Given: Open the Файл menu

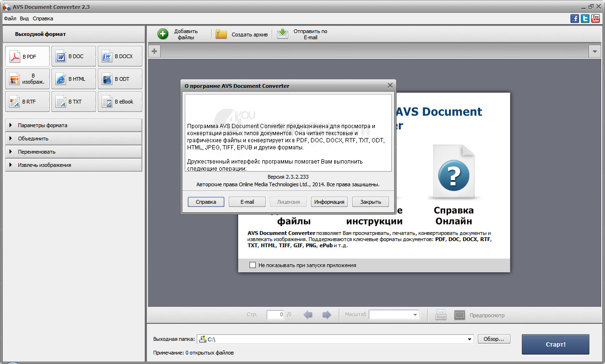Looking at the screenshot, I should (10, 18).
